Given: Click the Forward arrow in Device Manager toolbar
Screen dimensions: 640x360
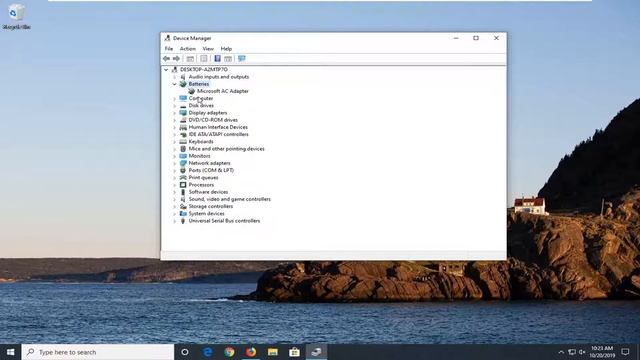Looking at the screenshot, I should [176, 59].
